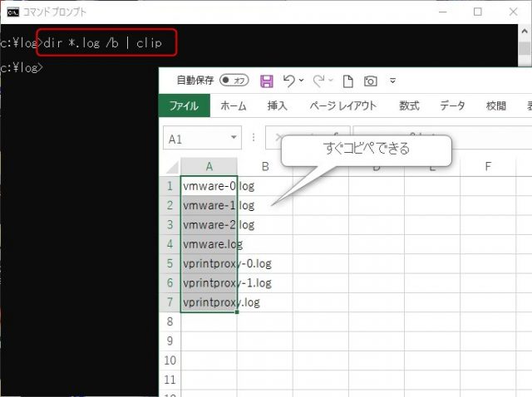
Task: Select row 8 header
Action: pyautogui.click(x=170, y=321)
